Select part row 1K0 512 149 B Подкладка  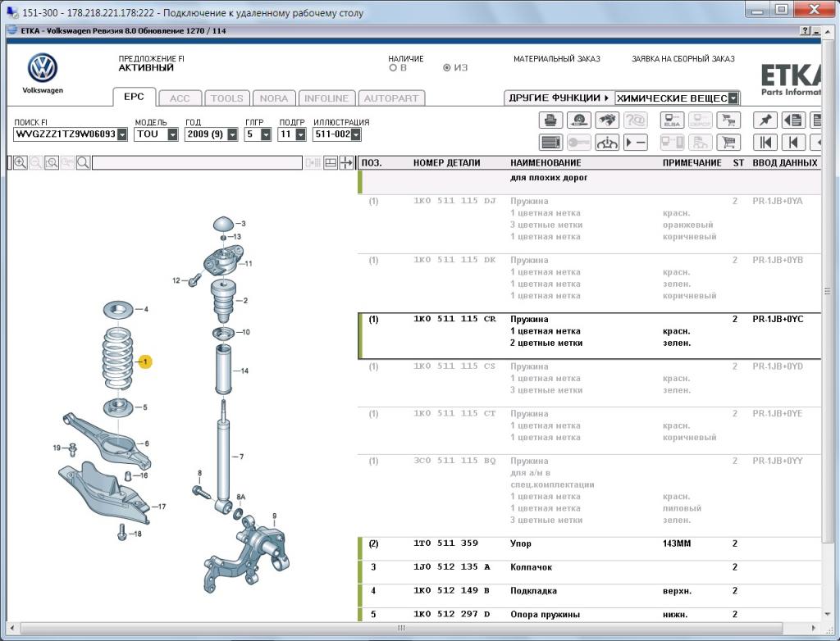(589, 596)
